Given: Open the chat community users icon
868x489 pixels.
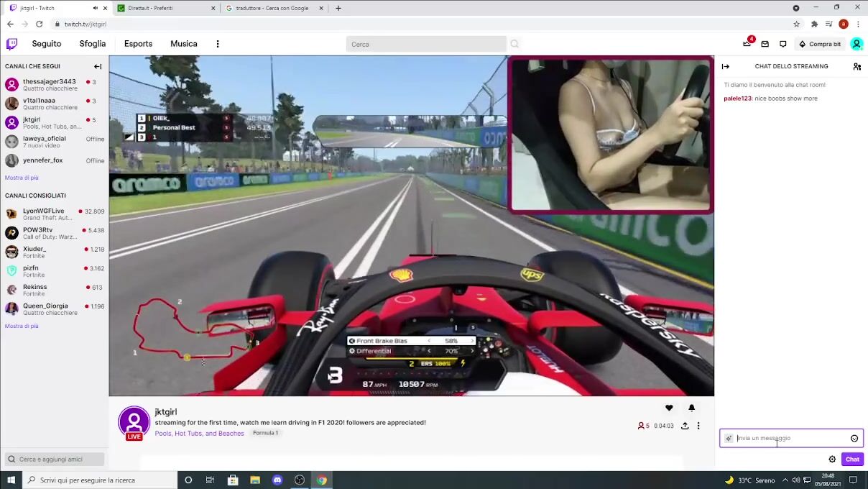Looking at the screenshot, I should [x=857, y=66].
